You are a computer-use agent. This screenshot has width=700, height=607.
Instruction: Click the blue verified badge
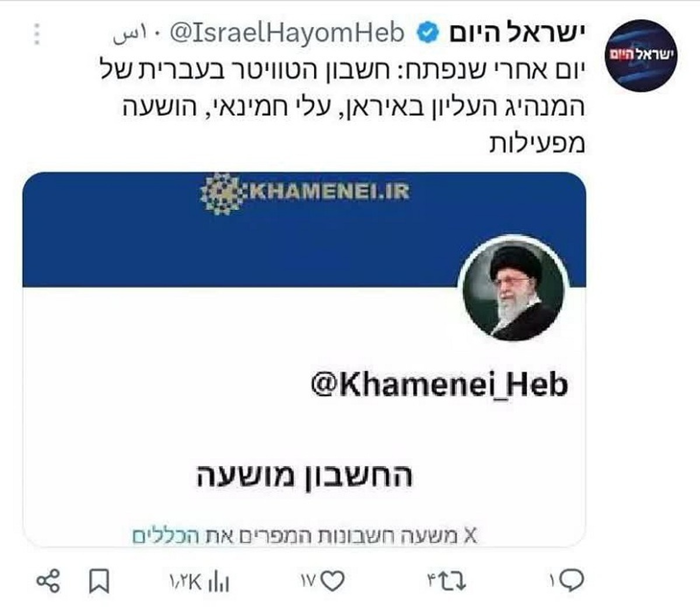point(427,34)
